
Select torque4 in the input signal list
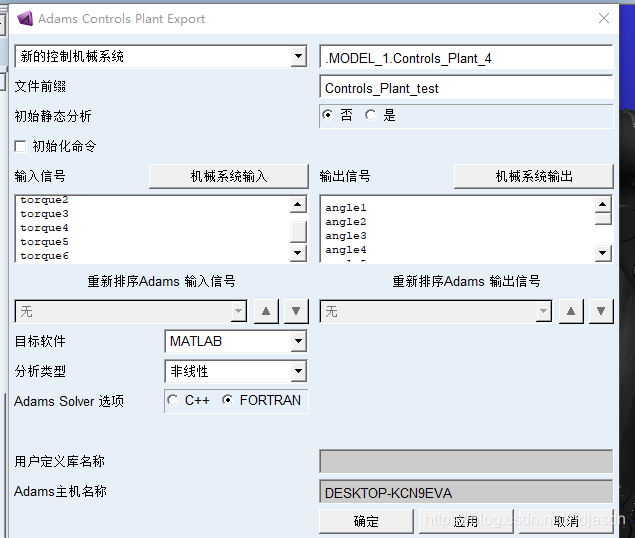[x=45, y=228]
